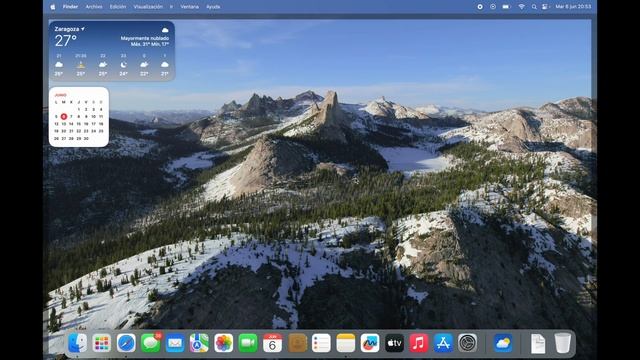Open the Apple TV app

point(394,343)
